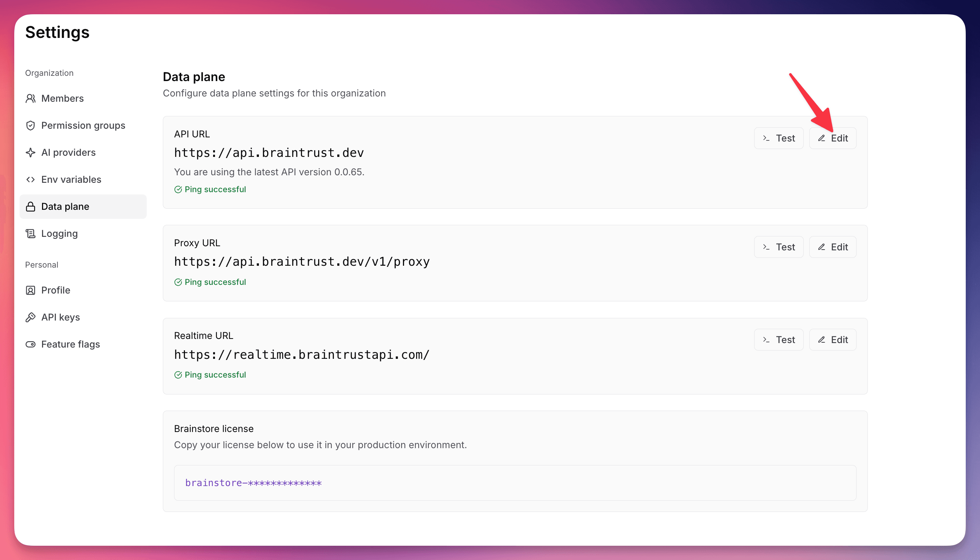Click 'Copy your license below' instruction text
The height and width of the screenshot is (560, 980).
[320, 445]
